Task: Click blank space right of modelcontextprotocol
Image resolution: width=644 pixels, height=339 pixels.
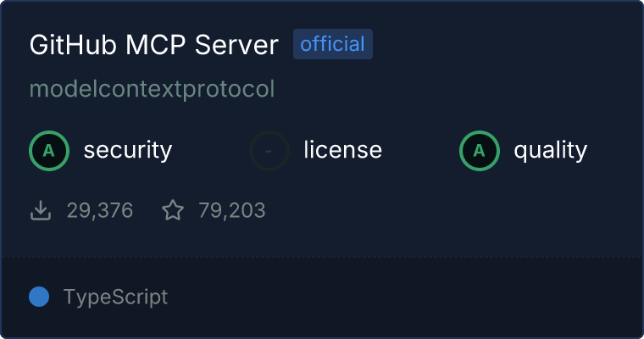Action: click(x=456, y=89)
